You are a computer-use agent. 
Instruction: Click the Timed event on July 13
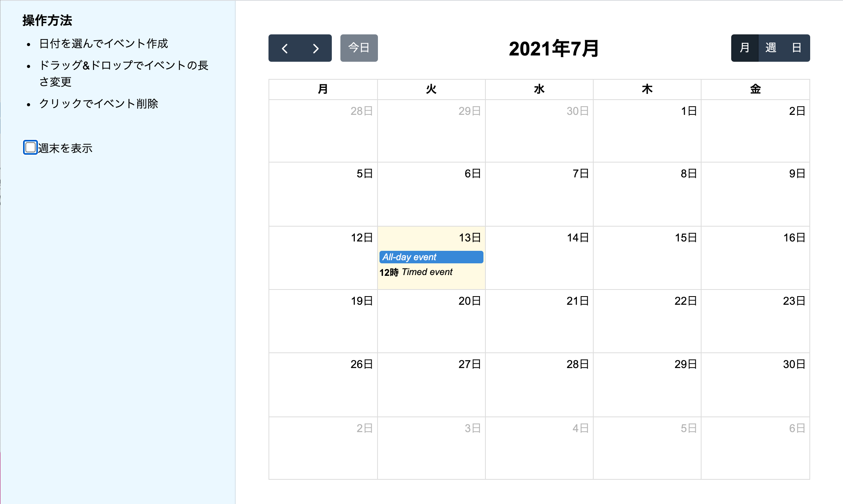426,272
